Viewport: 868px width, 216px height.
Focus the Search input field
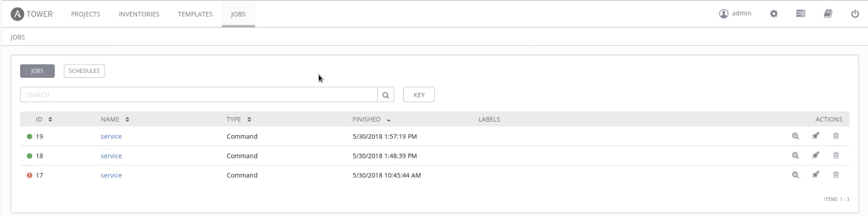point(199,95)
